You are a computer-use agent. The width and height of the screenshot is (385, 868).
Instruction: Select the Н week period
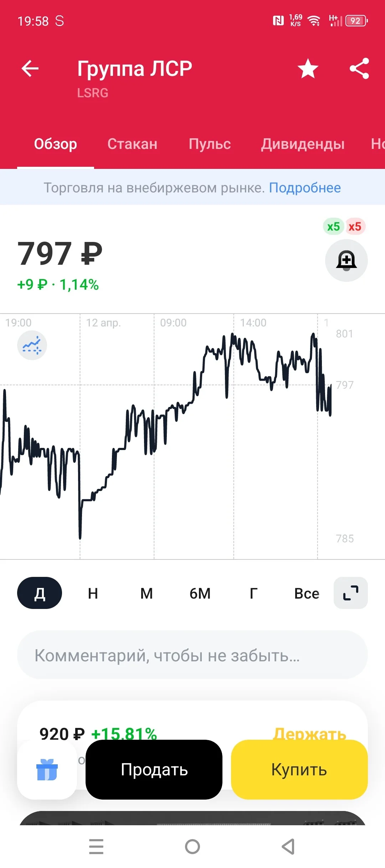click(93, 593)
